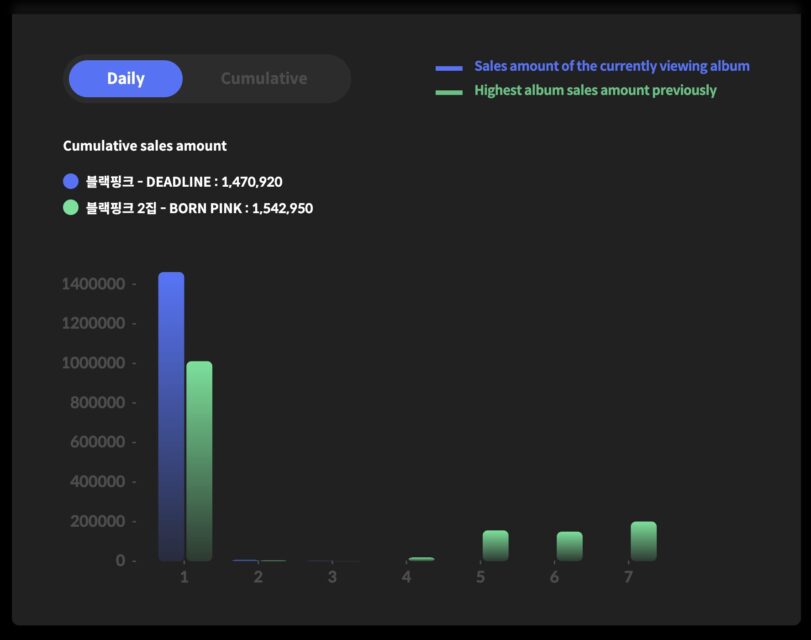The image size is (811, 640).
Task: Click the 'Cumulative sales amount' heading
Action: 145,146
